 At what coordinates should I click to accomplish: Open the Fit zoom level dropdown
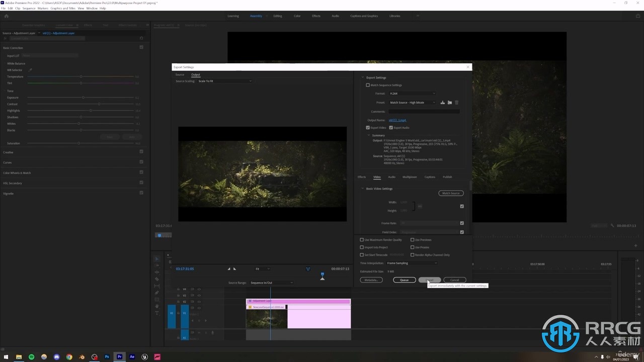(262, 269)
